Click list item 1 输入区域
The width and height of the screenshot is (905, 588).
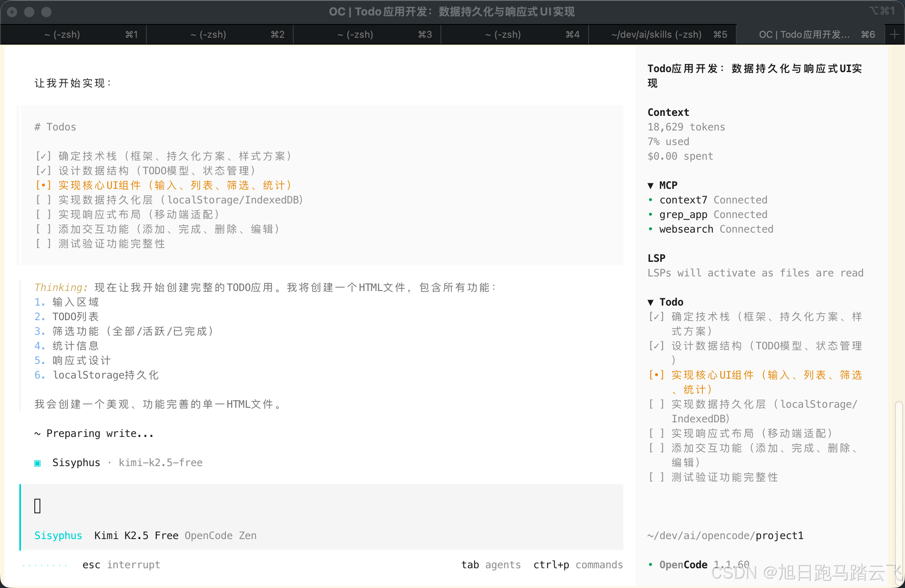coord(67,302)
